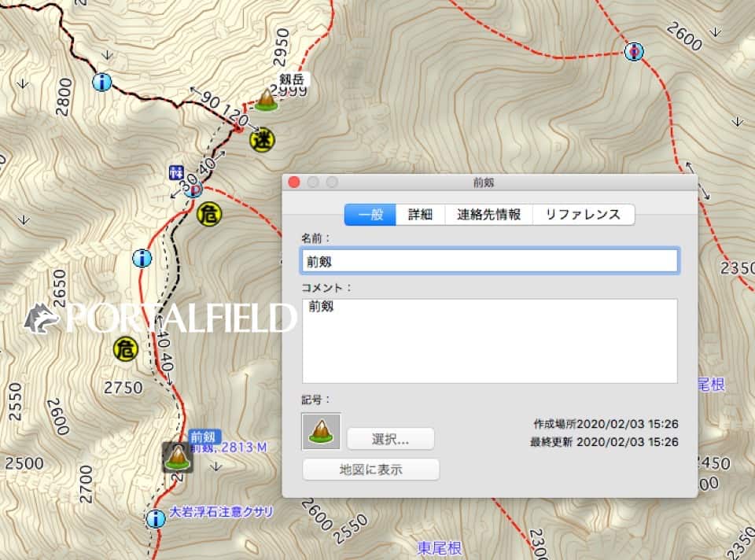Switch to the 詳細 tab

421,214
